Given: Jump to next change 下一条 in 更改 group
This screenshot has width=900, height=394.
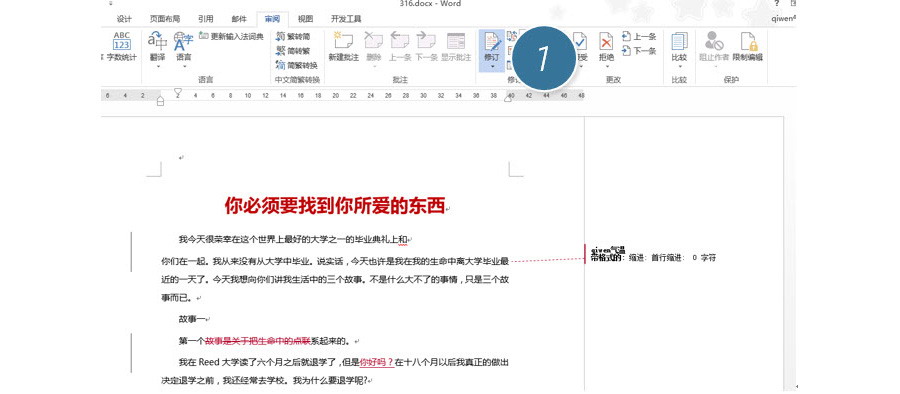Looking at the screenshot, I should coord(639,51).
